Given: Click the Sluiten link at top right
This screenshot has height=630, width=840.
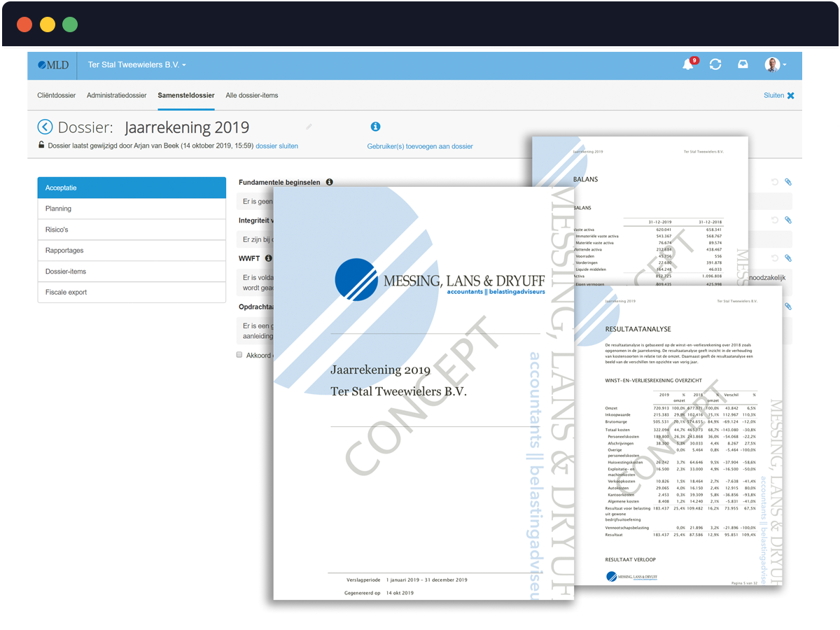Looking at the screenshot, I should click(773, 95).
